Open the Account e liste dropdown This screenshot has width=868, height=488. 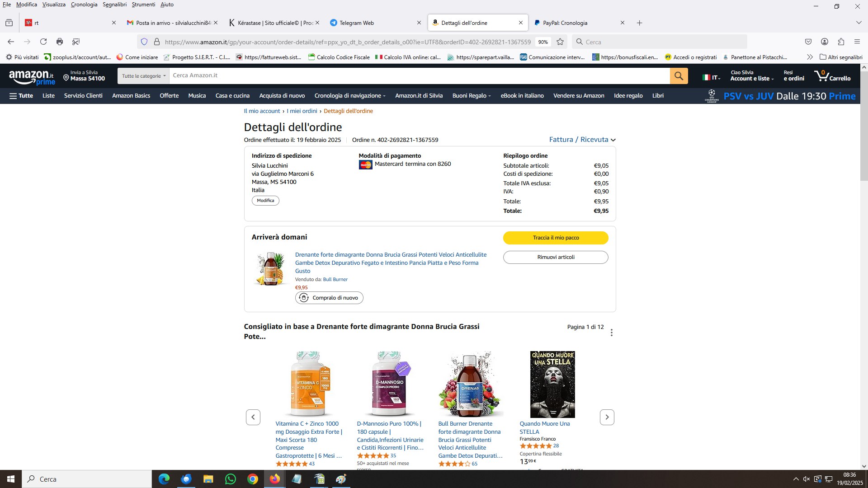tap(752, 75)
